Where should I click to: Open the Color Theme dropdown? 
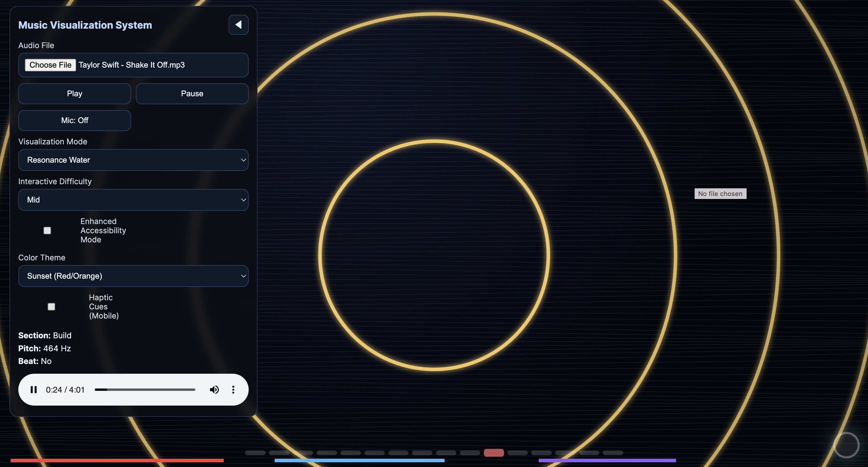133,276
